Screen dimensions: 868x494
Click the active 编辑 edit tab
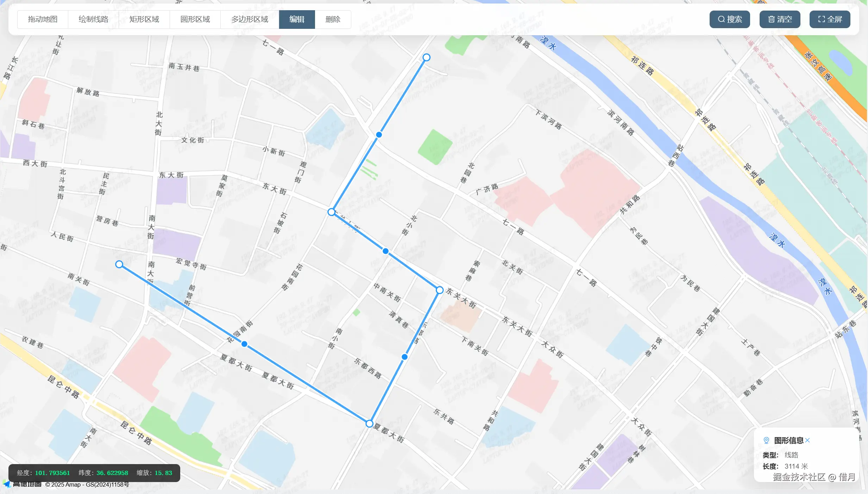pyautogui.click(x=297, y=19)
